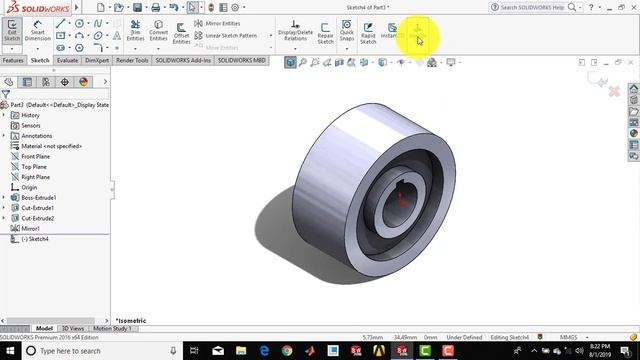Expand the Boss-Extrude1 feature

tap(4, 198)
